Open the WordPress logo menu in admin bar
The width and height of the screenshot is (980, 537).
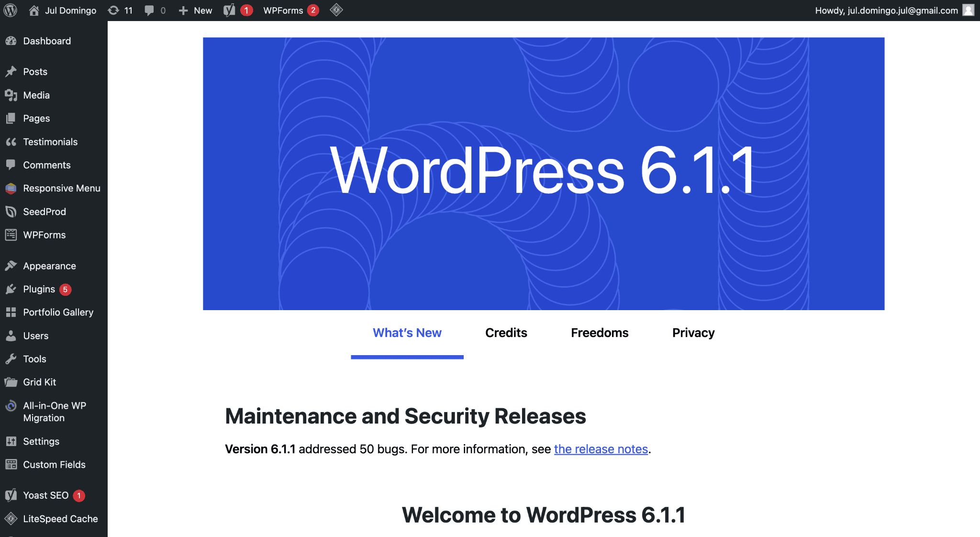[x=10, y=10]
